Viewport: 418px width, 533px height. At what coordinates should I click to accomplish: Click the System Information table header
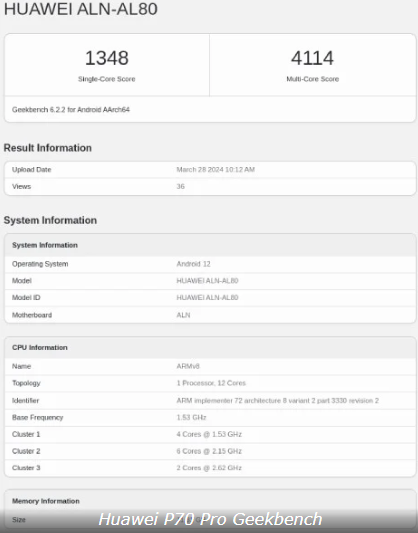pos(45,245)
